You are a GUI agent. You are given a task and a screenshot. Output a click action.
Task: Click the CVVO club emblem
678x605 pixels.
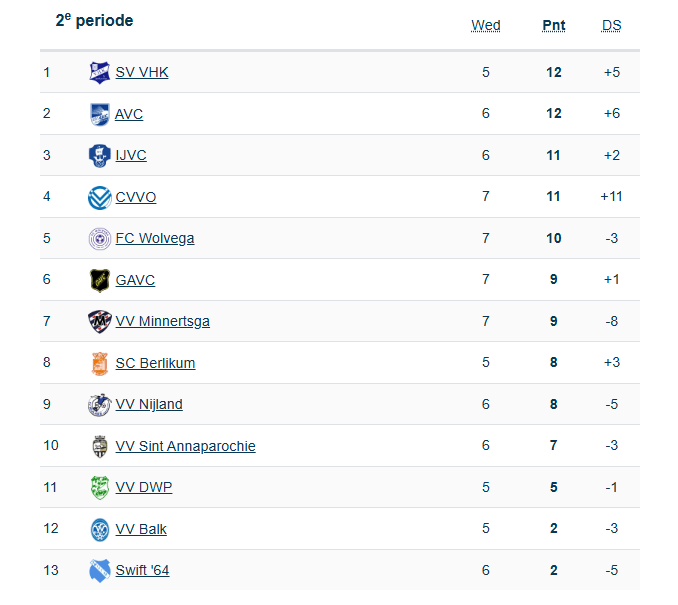[x=99, y=197]
